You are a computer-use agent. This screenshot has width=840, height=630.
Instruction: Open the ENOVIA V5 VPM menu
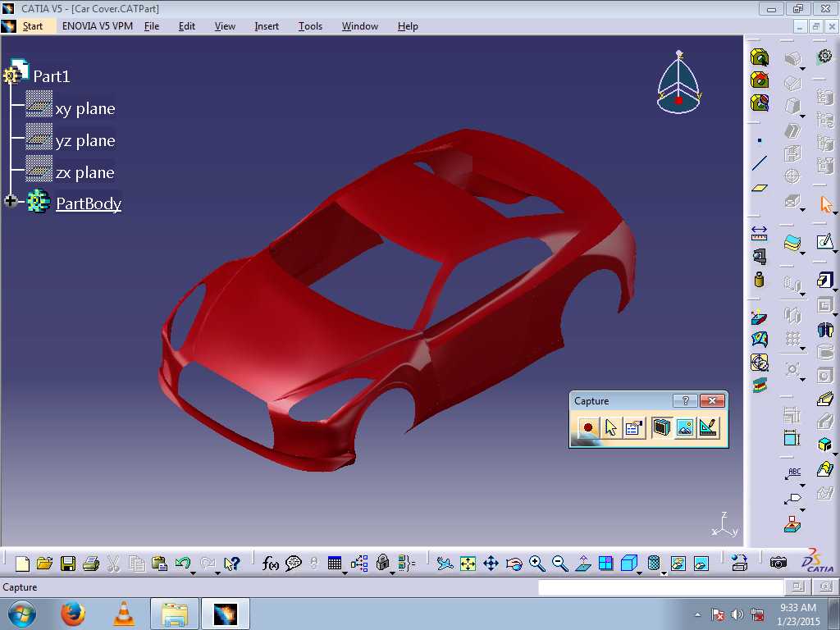coord(98,25)
